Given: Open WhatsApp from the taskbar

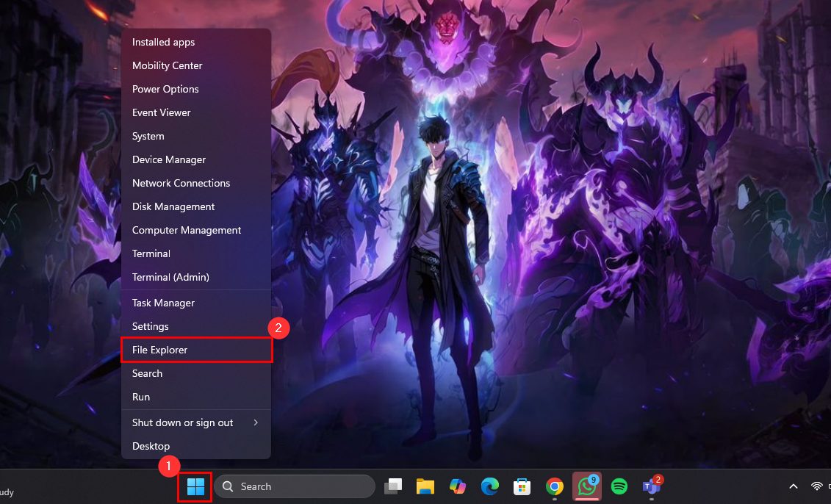Looking at the screenshot, I should (586, 486).
